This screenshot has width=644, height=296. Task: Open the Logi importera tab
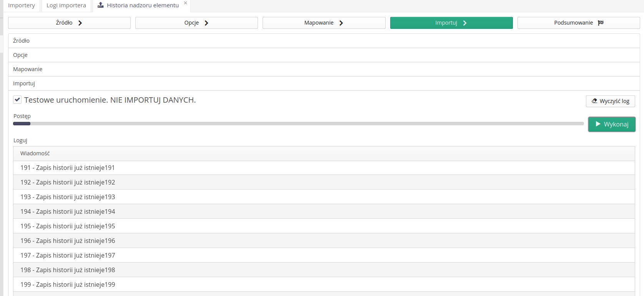pyautogui.click(x=66, y=5)
